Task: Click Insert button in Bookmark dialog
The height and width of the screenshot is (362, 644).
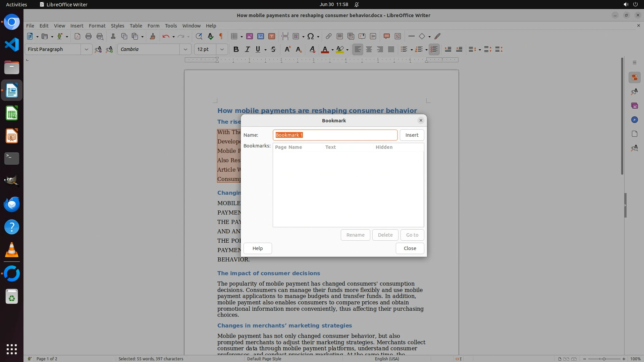Action: [412, 135]
